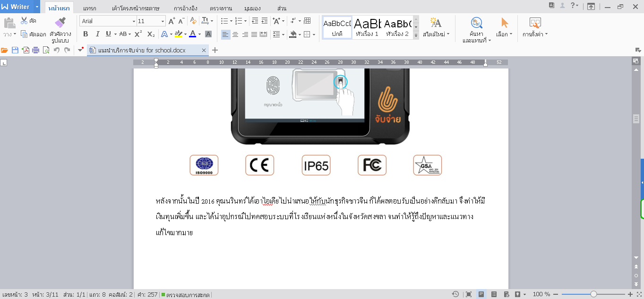644x299 pixels.
Task: Increase paragraph indent
Action: click(x=264, y=21)
